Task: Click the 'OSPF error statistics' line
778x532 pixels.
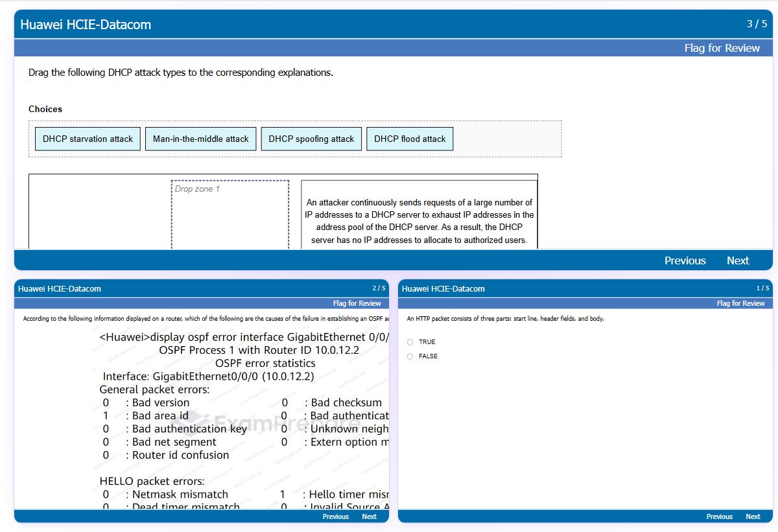Action: point(265,364)
